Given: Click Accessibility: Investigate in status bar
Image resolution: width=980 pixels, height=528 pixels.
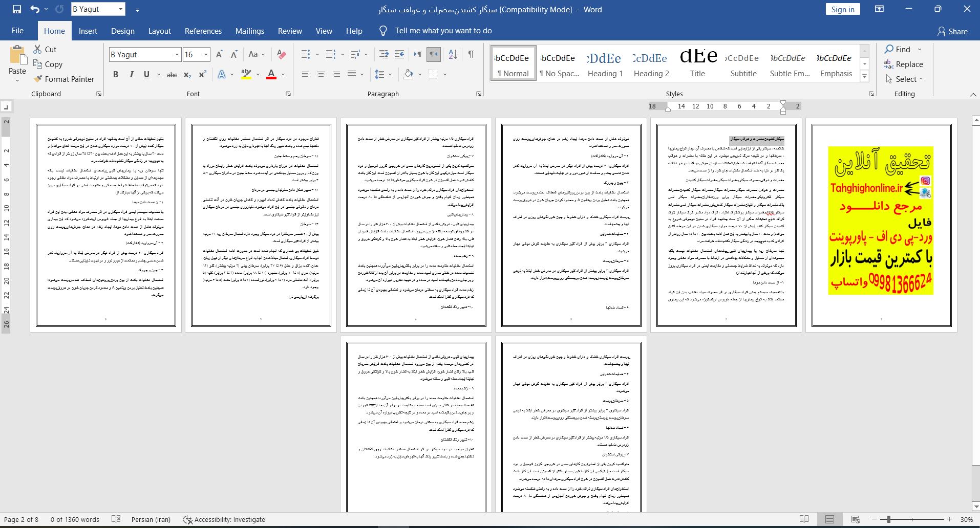Looking at the screenshot, I should [224, 519].
